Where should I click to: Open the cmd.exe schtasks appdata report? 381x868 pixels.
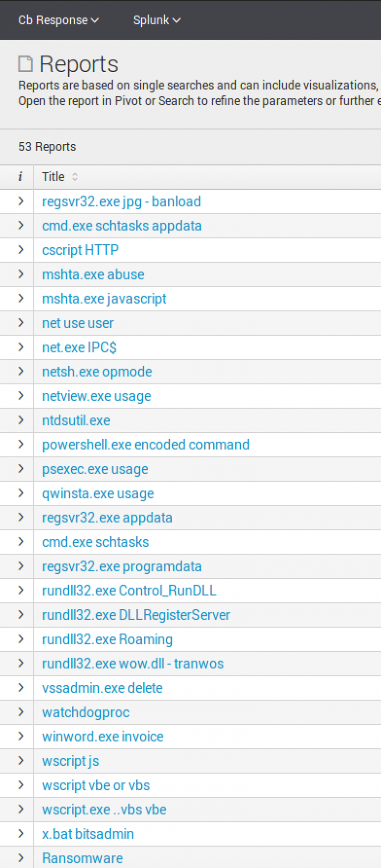pyautogui.click(x=122, y=226)
